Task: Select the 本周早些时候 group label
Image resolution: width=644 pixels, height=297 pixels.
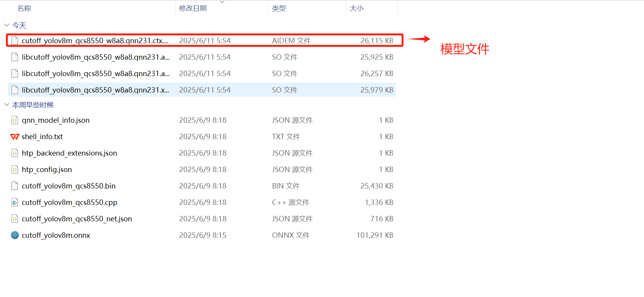Action: (33, 105)
